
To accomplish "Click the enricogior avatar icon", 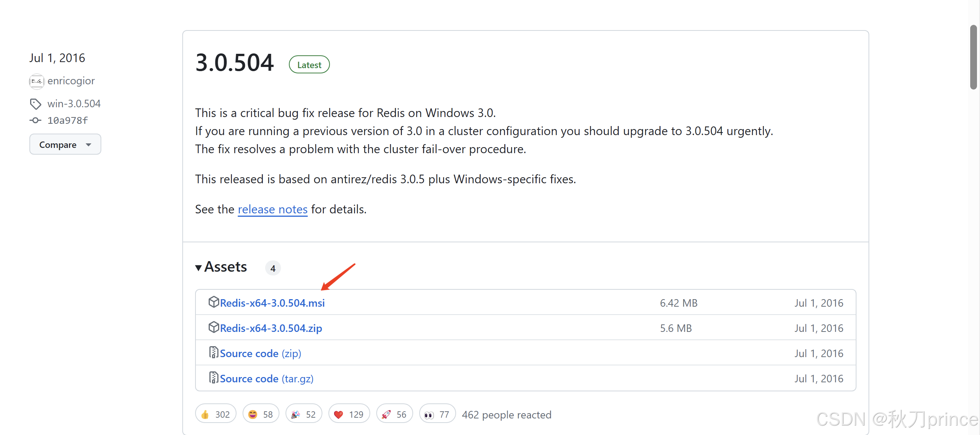I will pyautogui.click(x=37, y=81).
